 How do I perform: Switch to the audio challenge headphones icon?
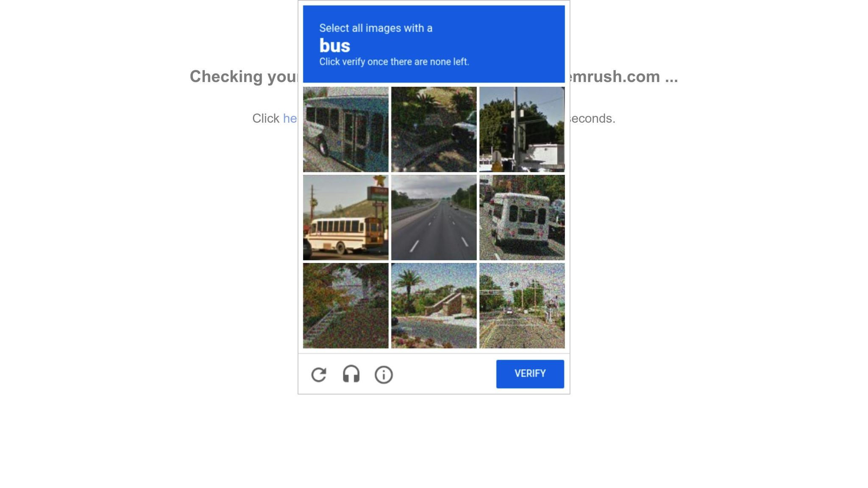coord(351,374)
